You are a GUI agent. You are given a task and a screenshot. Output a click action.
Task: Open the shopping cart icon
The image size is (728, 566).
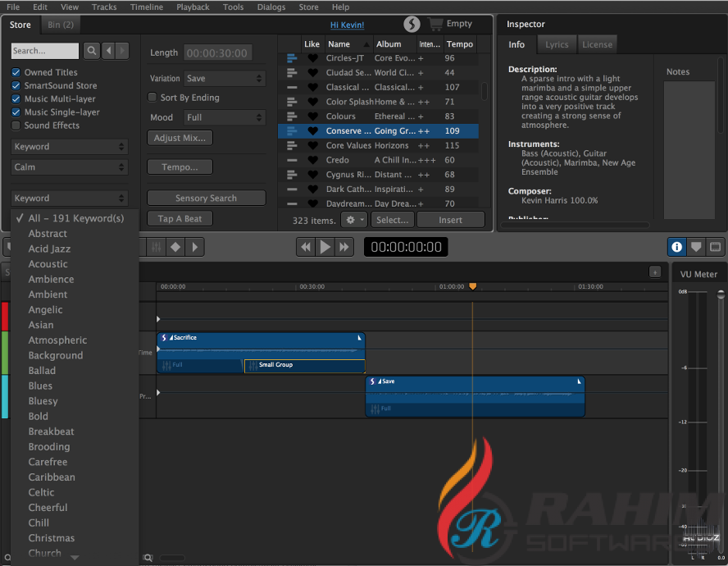435,25
